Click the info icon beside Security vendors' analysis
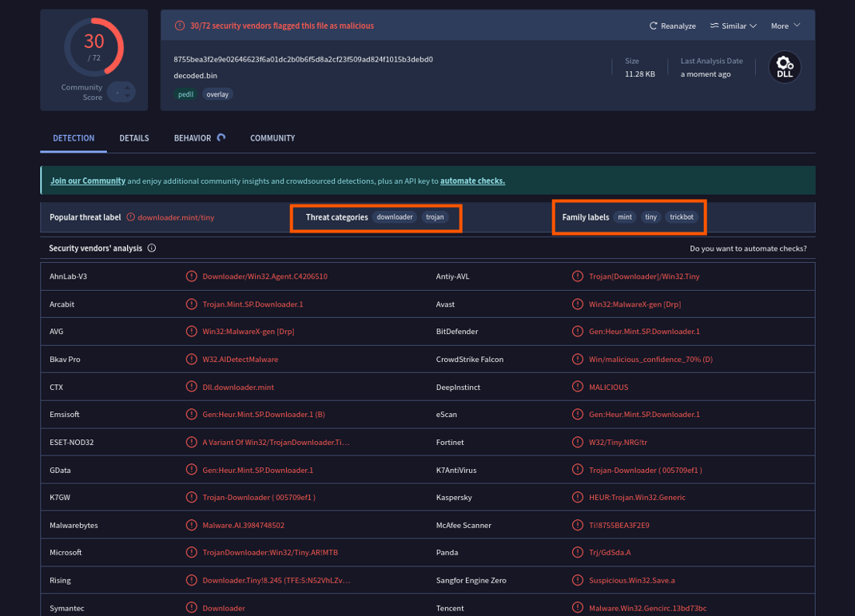 point(152,248)
